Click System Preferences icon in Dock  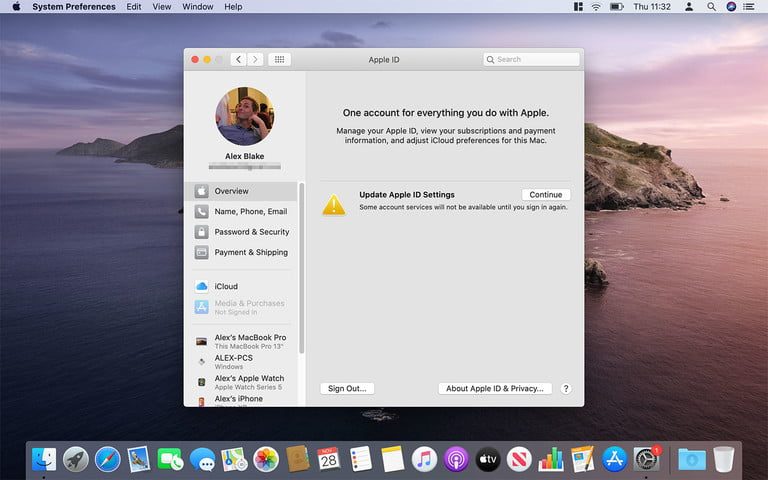[x=647, y=459]
